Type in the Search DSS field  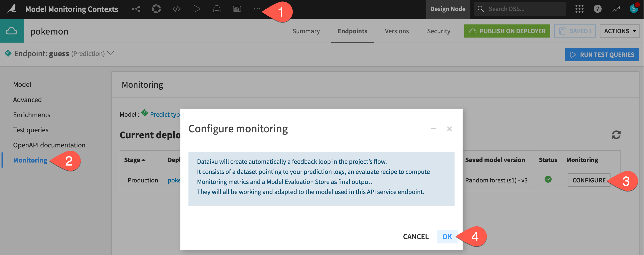(519, 9)
